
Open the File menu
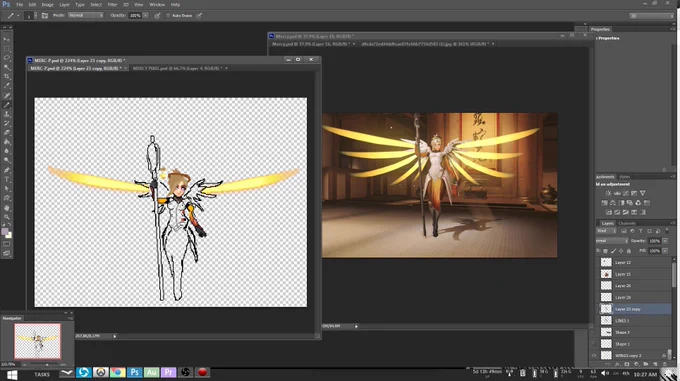click(x=20, y=5)
